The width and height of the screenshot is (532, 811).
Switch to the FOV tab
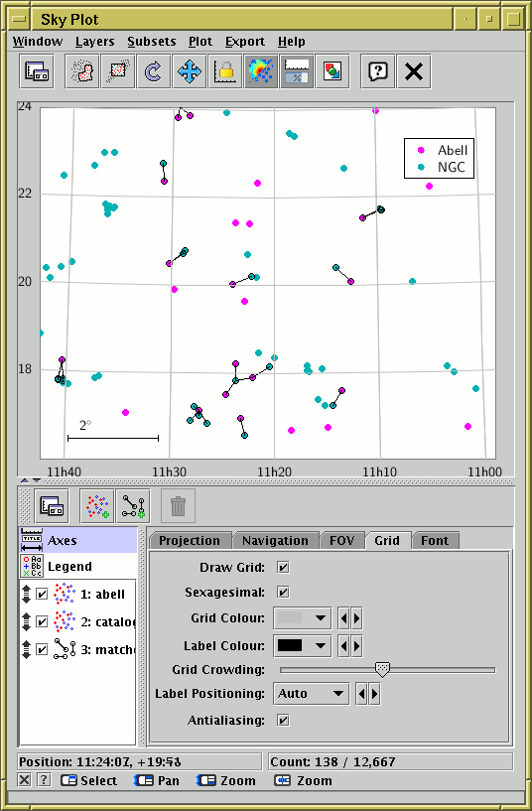pyautogui.click(x=341, y=540)
